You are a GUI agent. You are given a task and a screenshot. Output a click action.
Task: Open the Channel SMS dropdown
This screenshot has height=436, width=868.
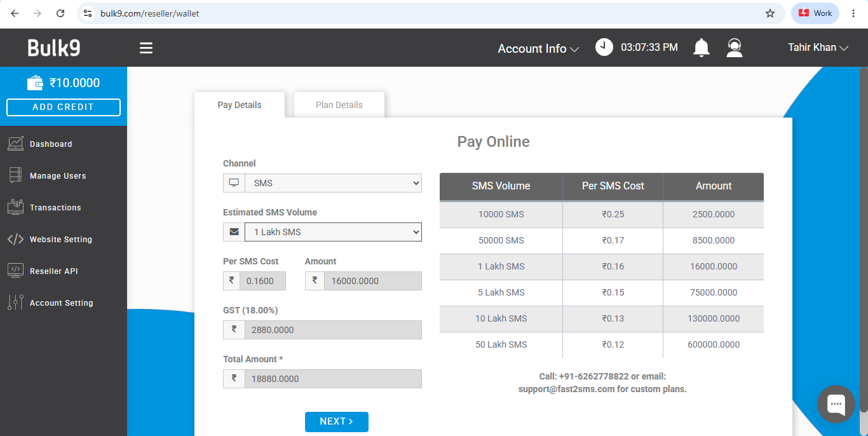click(x=333, y=183)
